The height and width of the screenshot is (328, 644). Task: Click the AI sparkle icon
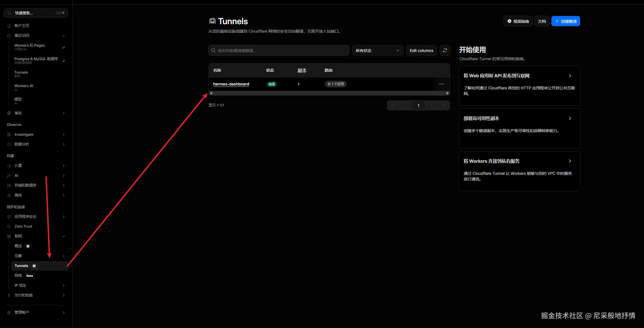pyautogui.click(x=9, y=176)
